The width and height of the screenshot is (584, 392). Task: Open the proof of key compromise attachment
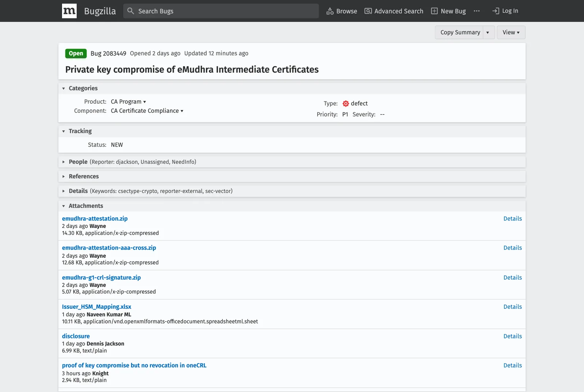pyautogui.click(x=134, y=366)
